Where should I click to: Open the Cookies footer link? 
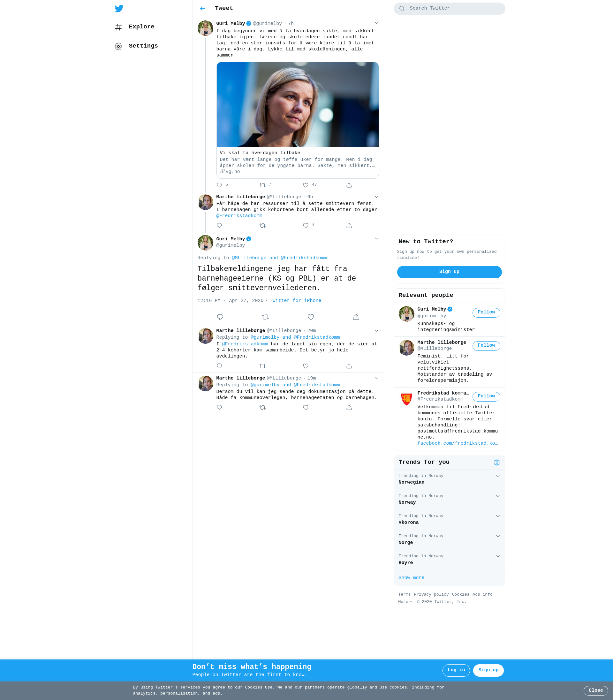pyautogui.click(x=460, y=594)
